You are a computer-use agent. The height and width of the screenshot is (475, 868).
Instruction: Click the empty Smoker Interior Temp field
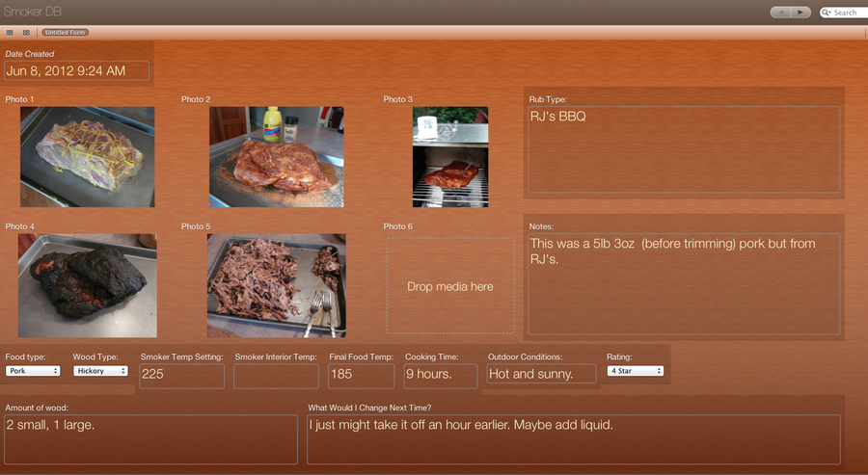pos(276,375)
